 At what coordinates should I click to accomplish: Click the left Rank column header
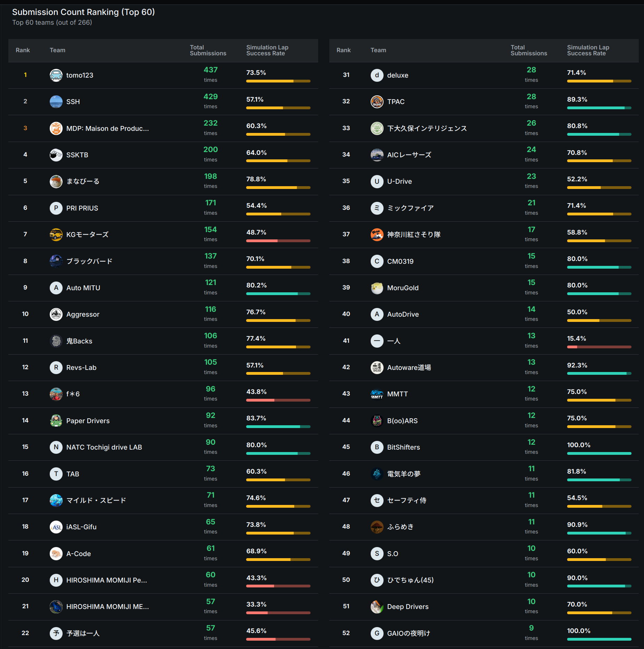(23, 50)
